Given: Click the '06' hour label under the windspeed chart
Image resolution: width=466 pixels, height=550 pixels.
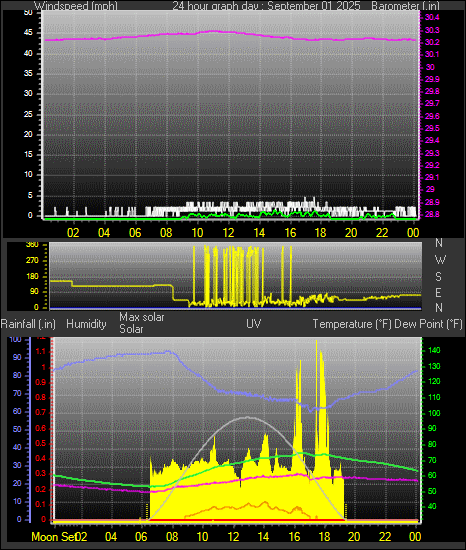Looking at the screenshot, I should tap(135, 233).
